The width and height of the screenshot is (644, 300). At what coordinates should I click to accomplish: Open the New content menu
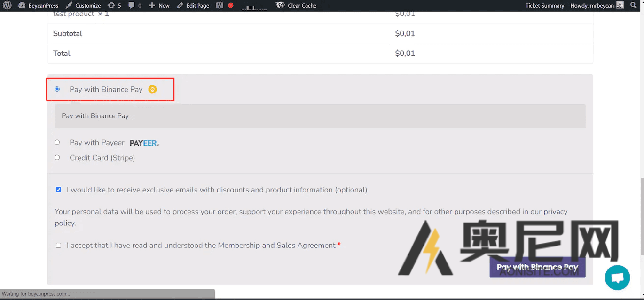tap(159, 6)
